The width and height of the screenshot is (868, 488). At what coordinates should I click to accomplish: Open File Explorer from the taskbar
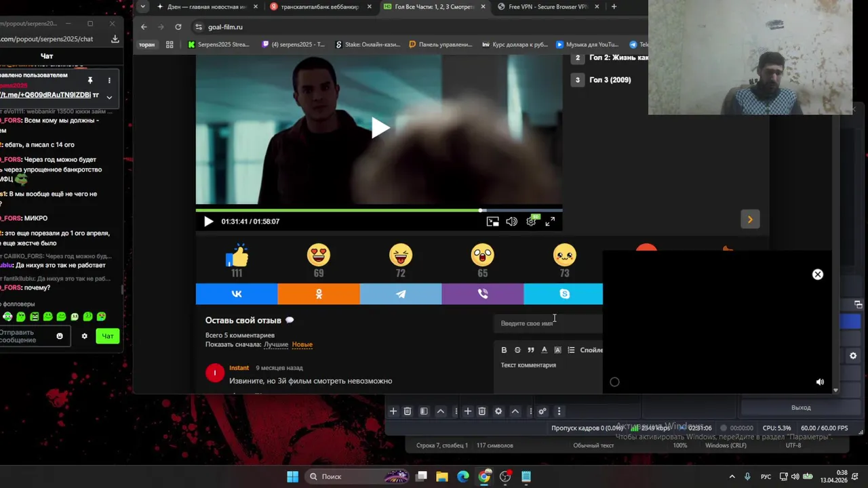[442, 476]
